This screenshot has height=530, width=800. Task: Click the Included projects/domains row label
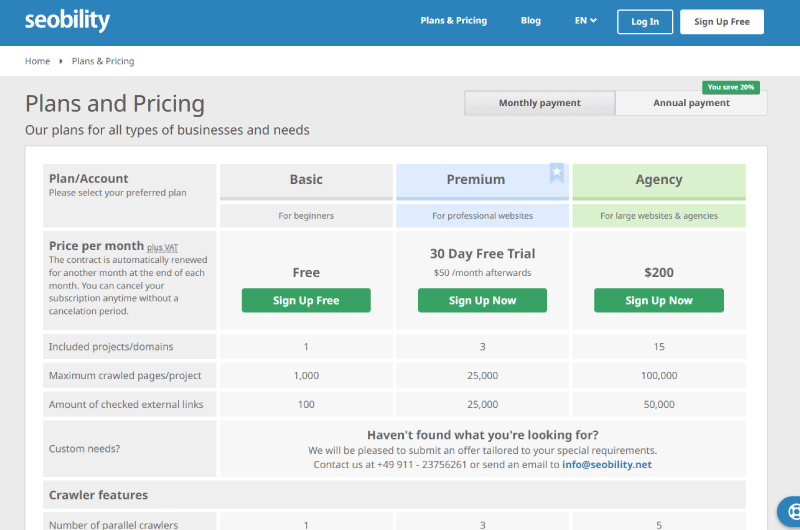tap(111, 347)
